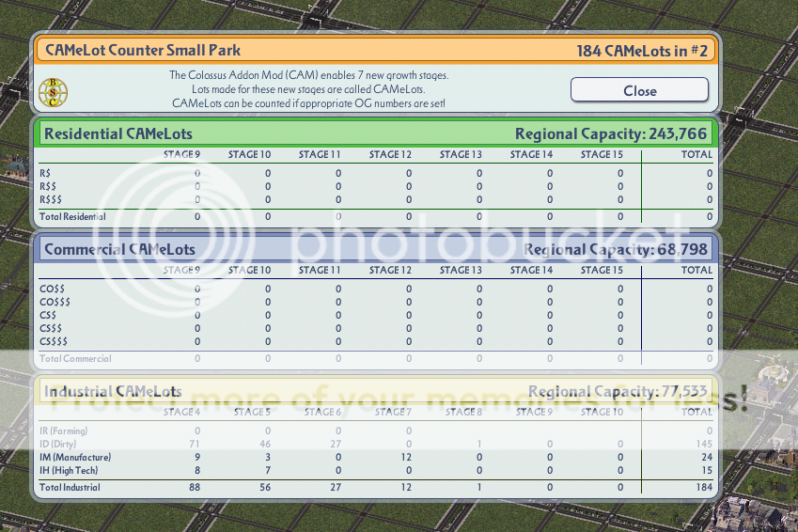Click Total Industrial Stage 5 value '56'

(x=265, y=487)
